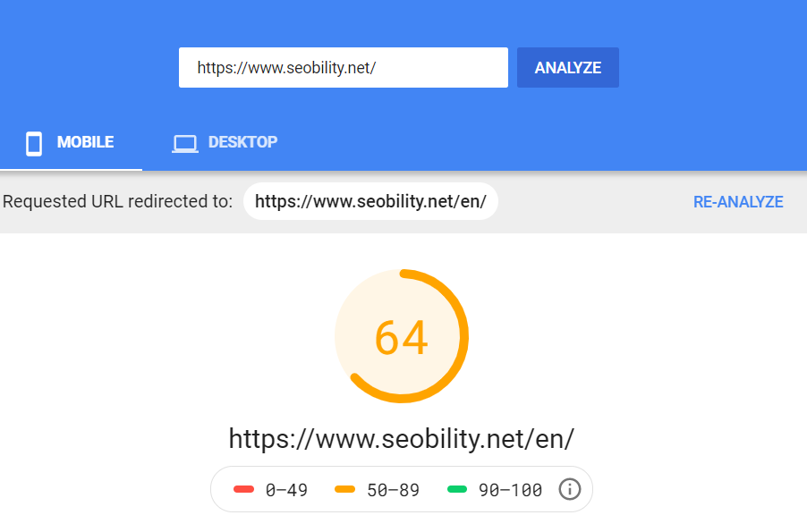Select the laptop icon beside DESKTOP
The height and width of the screenshot is (532, 807).
[x=184, y=142]
